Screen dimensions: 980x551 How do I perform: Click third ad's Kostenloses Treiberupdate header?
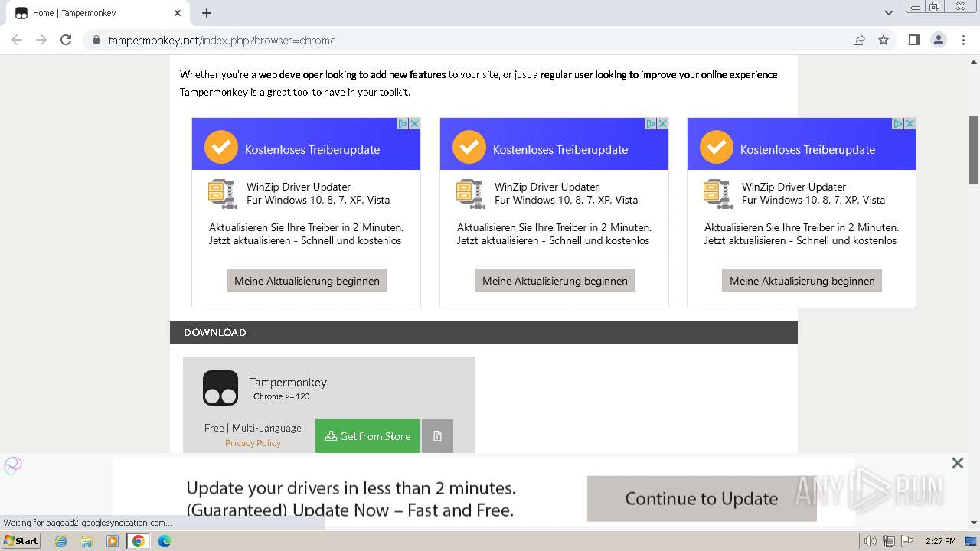point(807,149)
